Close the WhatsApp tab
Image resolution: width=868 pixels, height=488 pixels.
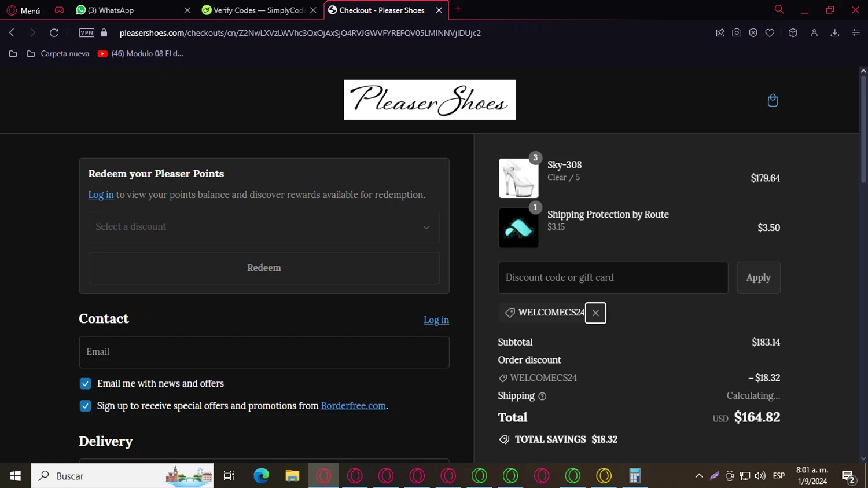tap(187, 10)
